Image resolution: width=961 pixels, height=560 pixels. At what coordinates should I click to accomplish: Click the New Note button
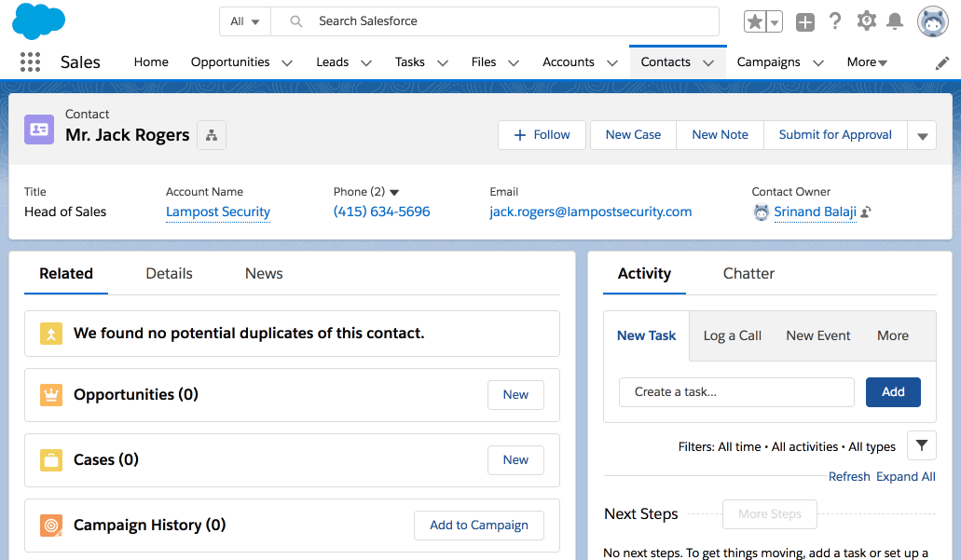pyautogui.click(x=721, y=135)
